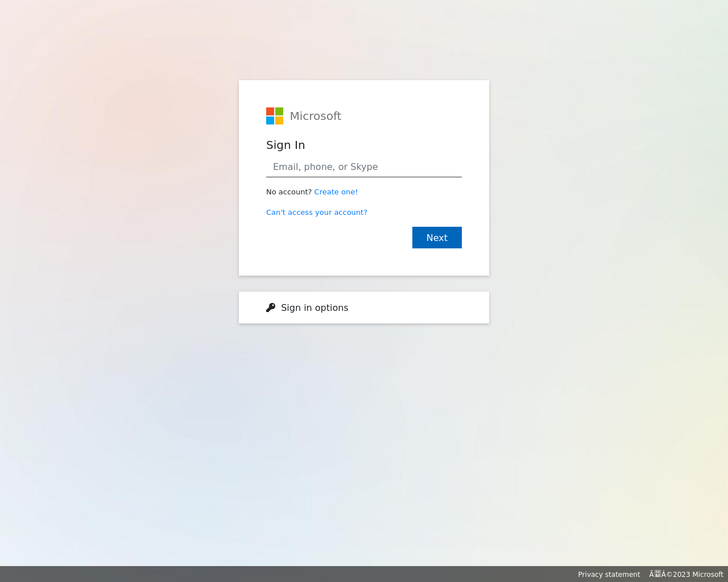Open Can't access your account? link
The width and height of the screenshot is (728, 582).
pos(317,213)
